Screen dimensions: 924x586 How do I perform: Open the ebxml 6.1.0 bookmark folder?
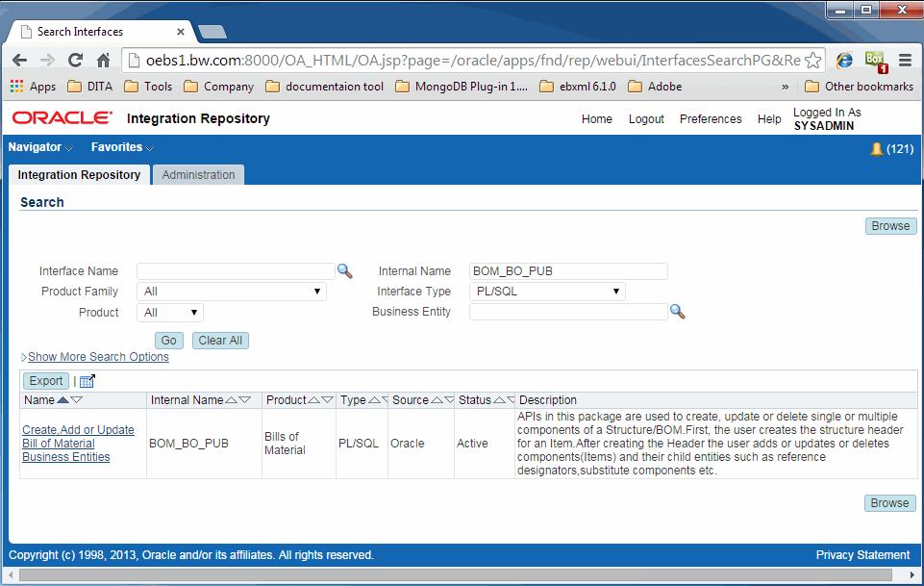[578, 87]
